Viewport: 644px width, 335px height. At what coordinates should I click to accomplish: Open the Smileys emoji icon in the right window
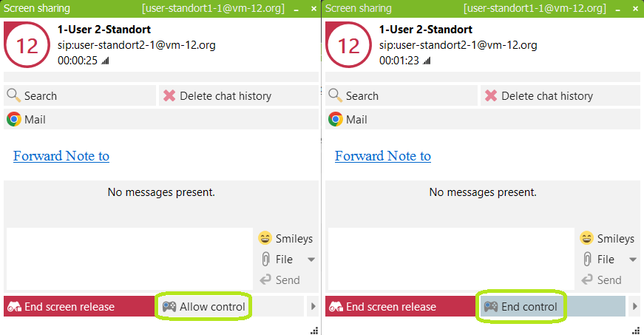click(x=587, y=238)
